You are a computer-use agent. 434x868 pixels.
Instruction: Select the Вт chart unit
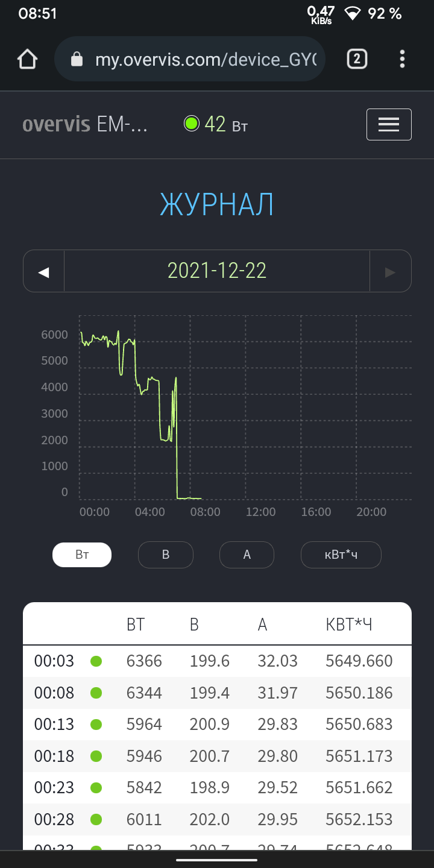[x=82, y=555]
